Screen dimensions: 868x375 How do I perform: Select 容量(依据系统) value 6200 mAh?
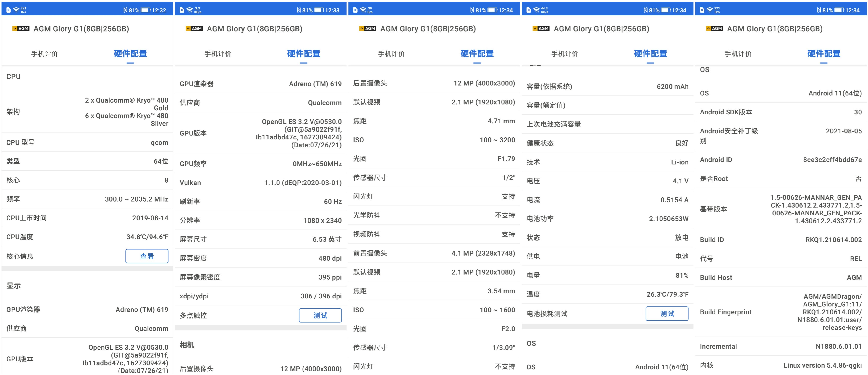[673, 86]
